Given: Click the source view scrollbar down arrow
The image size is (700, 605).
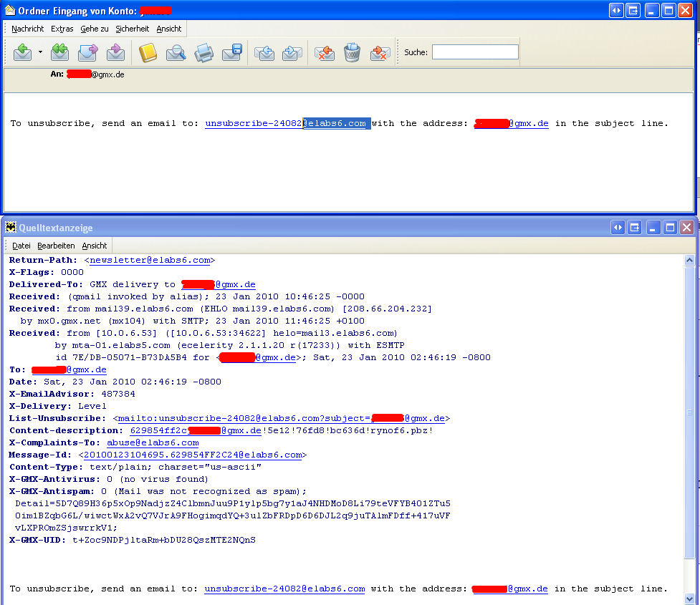Looking at the screenshot, I should (x=689, y=599).
